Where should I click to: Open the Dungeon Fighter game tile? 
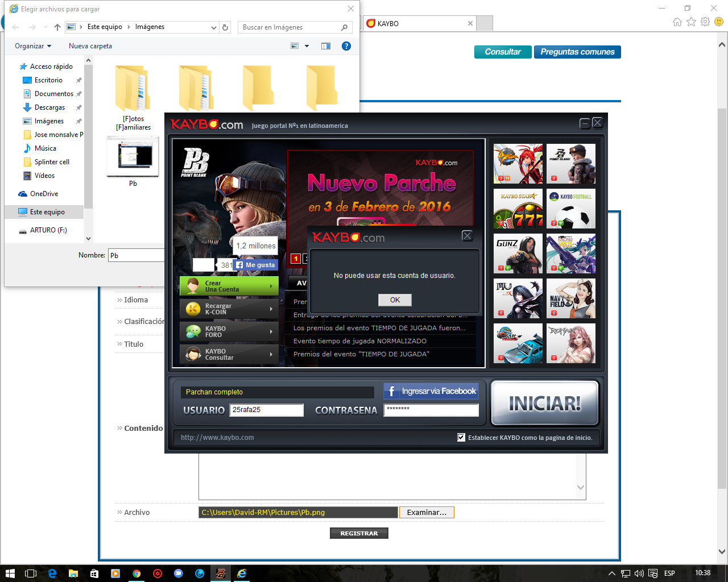pyautogui.click(x=518, y=163)
